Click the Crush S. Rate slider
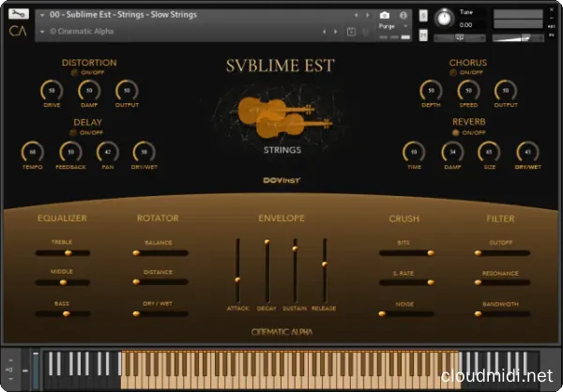This screenshot has width=563, height=392. coord(407,282)
